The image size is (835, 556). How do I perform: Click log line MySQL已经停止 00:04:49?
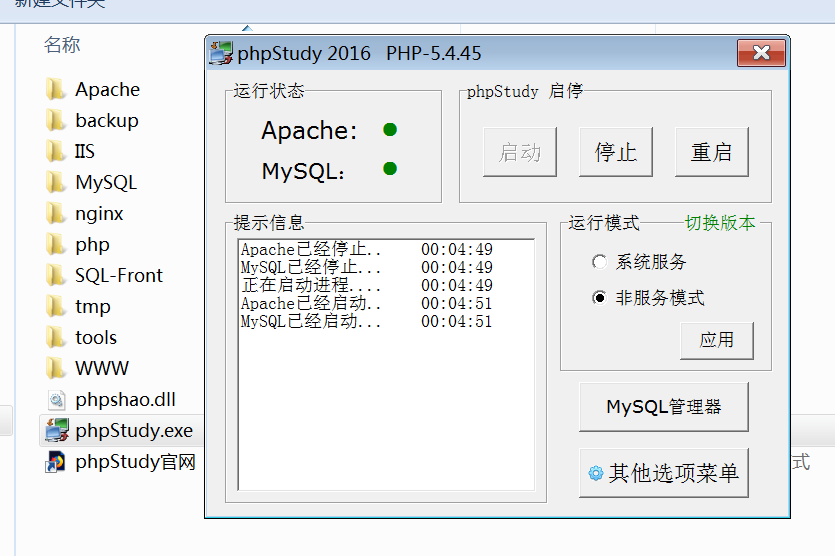click(366, 267)
